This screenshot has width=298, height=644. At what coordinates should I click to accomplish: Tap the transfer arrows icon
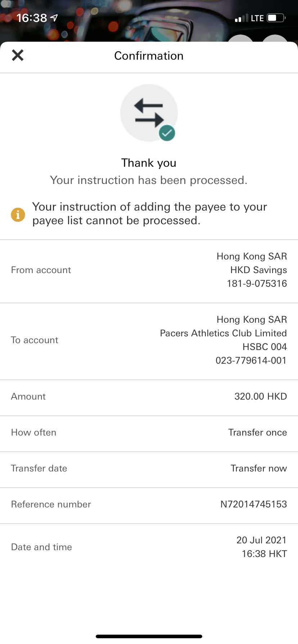(148, 112)
